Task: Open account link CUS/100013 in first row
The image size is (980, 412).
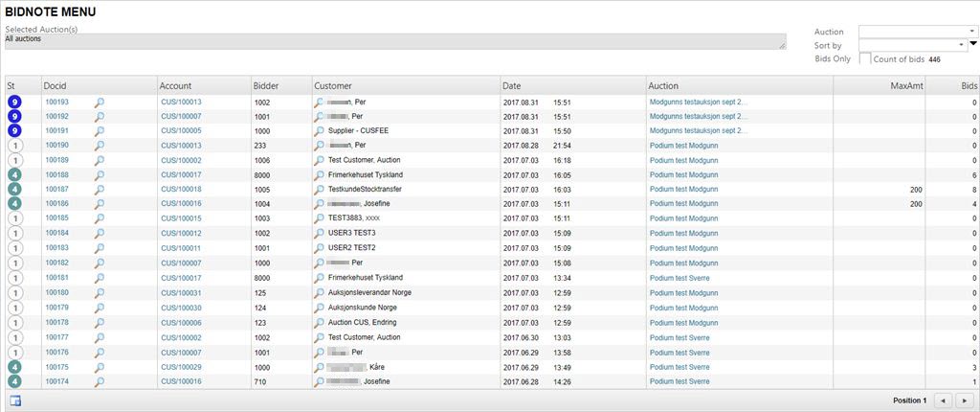Action: (181, 102)
